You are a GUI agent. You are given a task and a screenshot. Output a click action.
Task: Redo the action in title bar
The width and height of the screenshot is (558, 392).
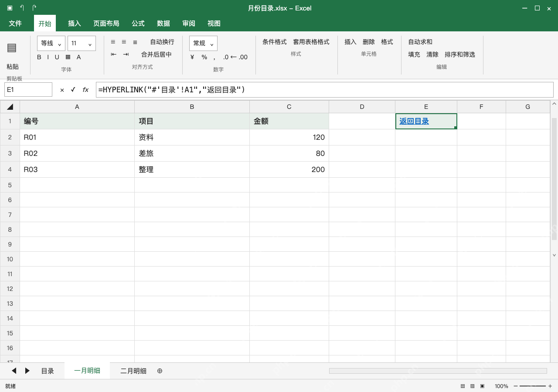[34, 8]
